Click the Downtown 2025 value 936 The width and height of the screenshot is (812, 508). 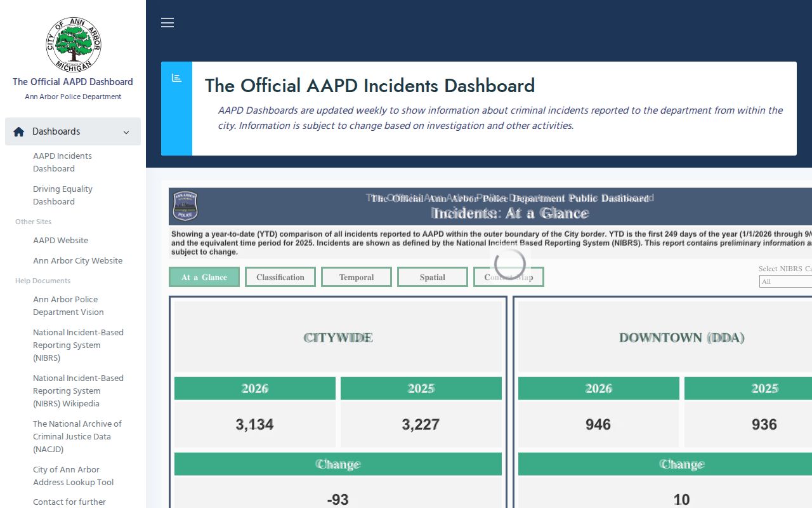click(x=764, y=424)
